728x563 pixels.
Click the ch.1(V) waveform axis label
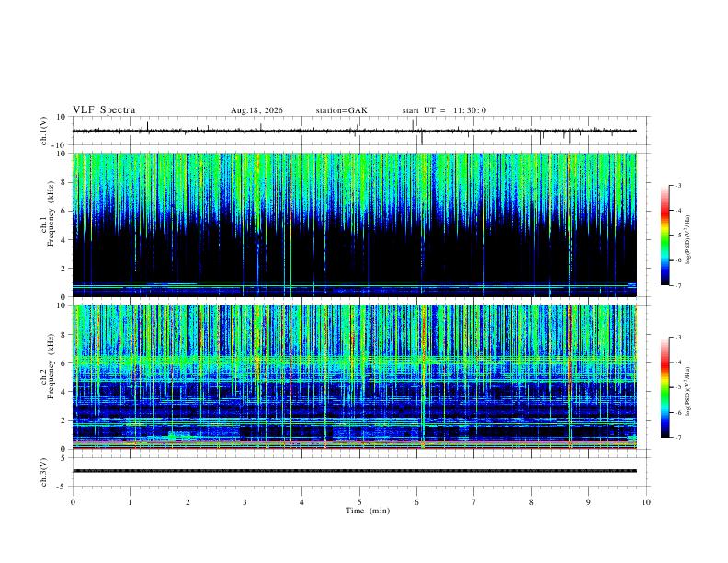pos(44,131)
